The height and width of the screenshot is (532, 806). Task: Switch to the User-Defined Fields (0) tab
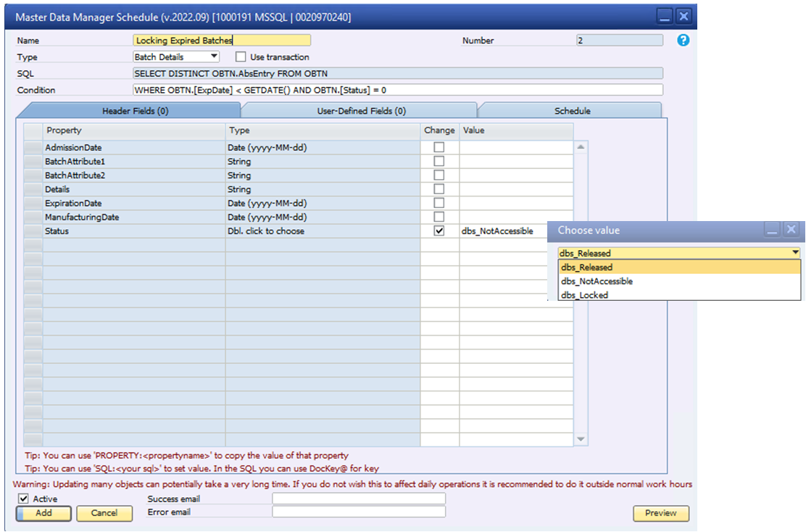click(362, 110)
